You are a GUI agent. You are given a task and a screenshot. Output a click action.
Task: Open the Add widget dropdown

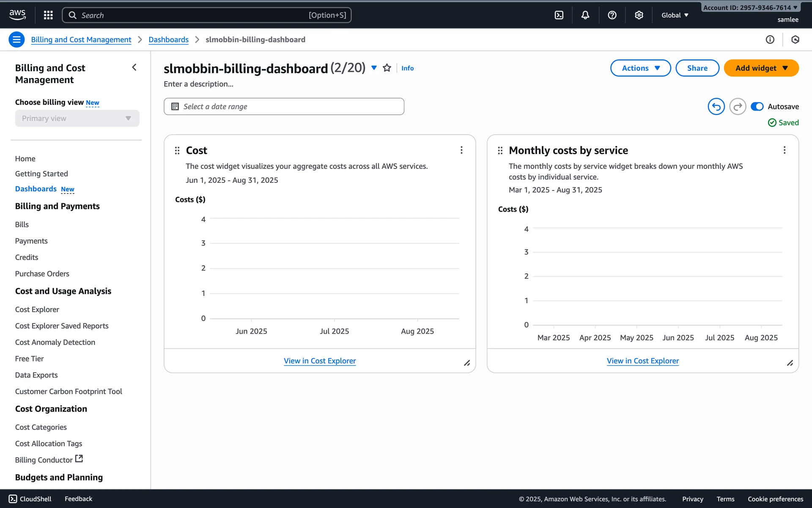click(x=761, y=68)
